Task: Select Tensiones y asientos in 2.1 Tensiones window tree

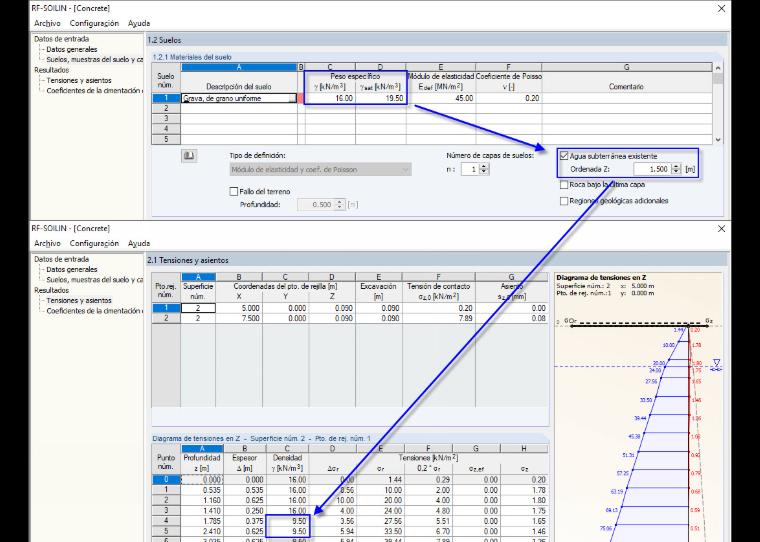Action: click(79, 301)
